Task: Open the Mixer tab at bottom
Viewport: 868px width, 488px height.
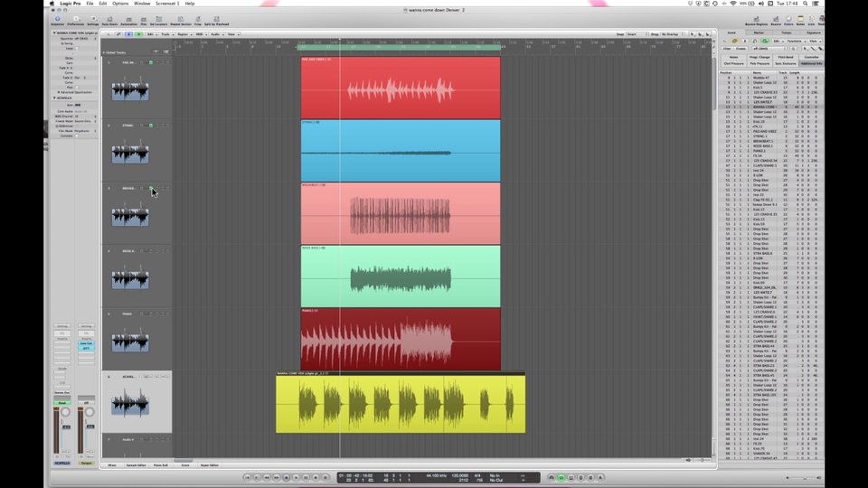Action: [112, 465]
